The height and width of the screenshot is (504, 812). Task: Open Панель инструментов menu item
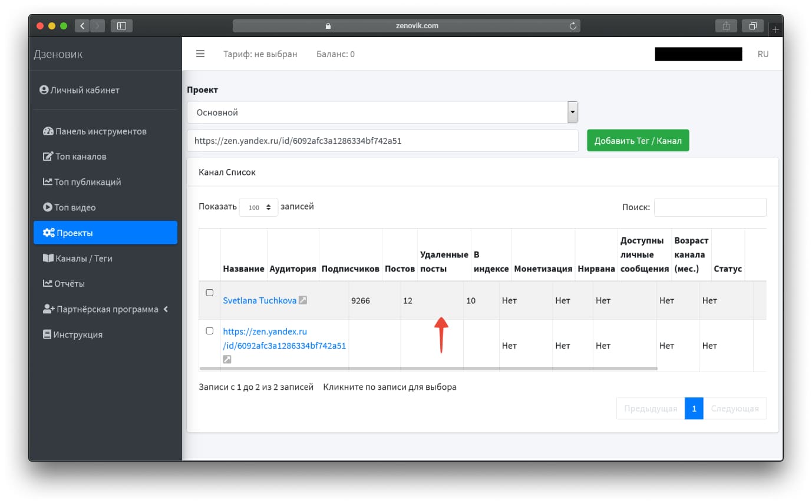tap(105, 131)
